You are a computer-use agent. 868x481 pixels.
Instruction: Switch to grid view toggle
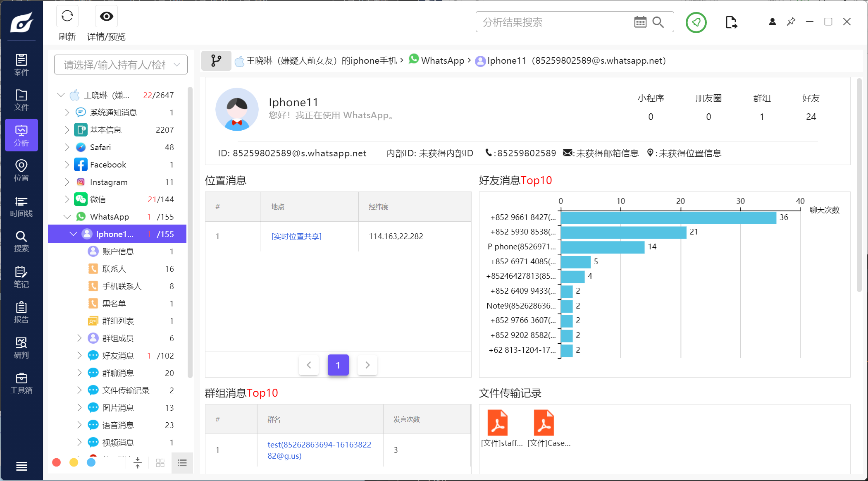tap(160, 463)
